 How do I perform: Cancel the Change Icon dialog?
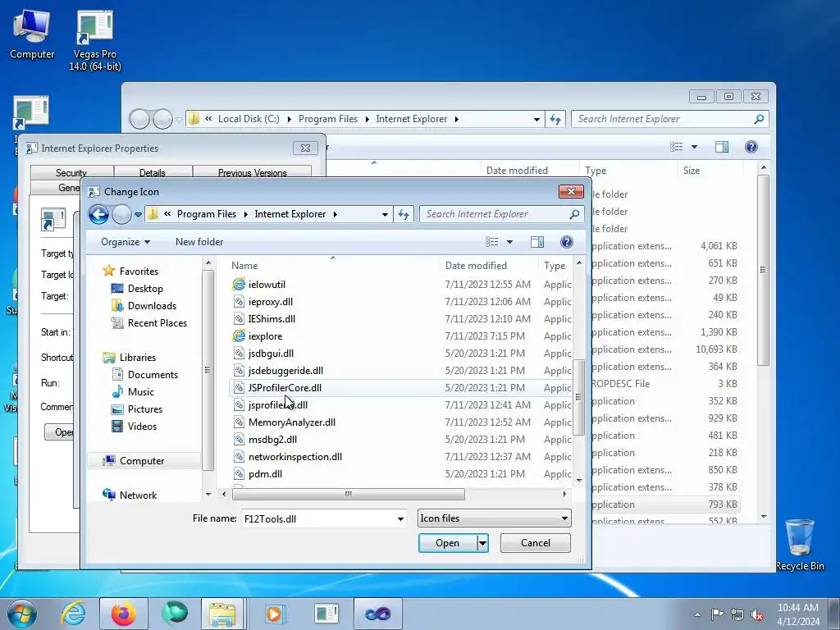(535, 543)
